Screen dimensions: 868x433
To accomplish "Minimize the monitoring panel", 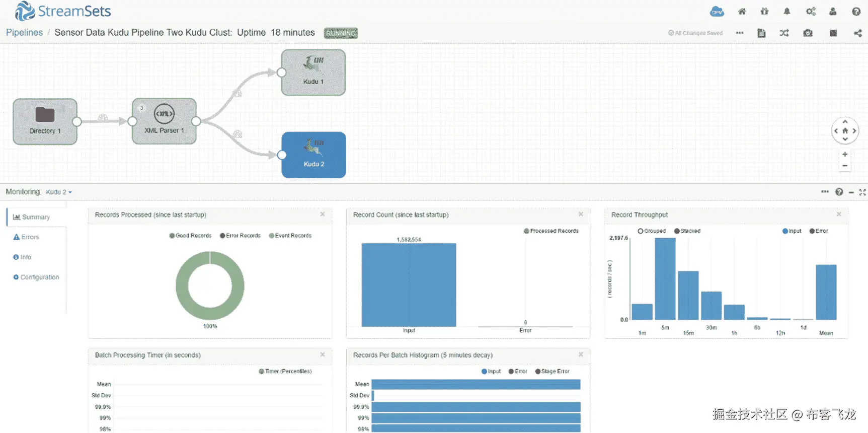I will coord(851,192).
